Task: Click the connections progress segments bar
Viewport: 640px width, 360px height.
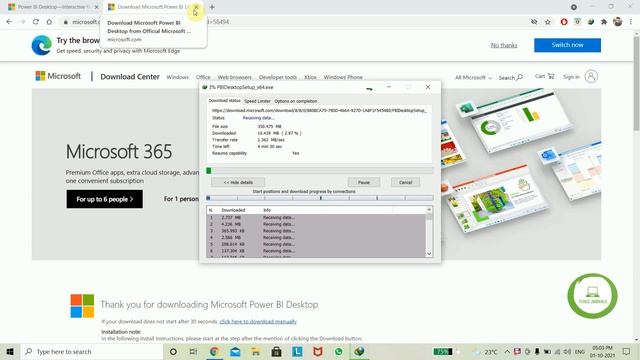Action: (320, 198)
